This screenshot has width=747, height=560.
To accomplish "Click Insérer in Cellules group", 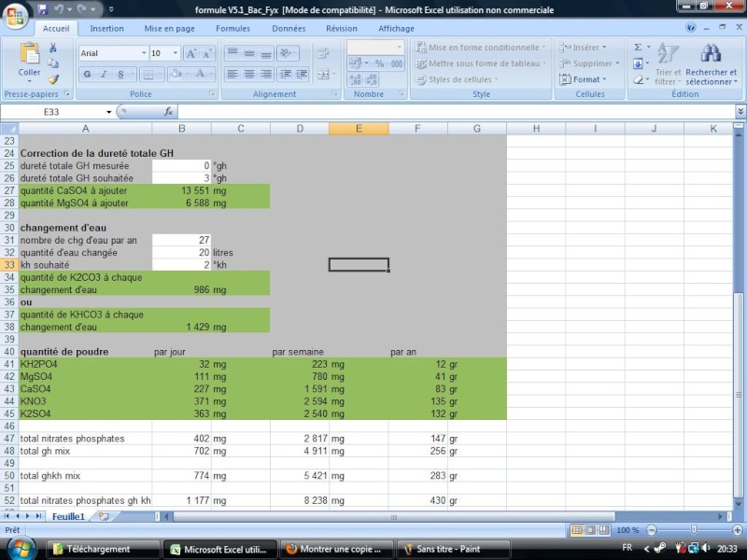I will tap(583, 48).
